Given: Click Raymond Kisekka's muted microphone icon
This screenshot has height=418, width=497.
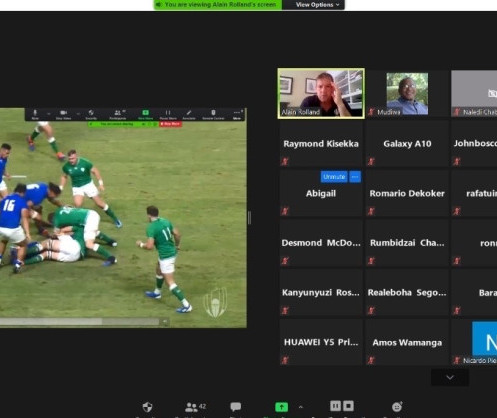Looking at the screenshot, I should pos(285,162).
